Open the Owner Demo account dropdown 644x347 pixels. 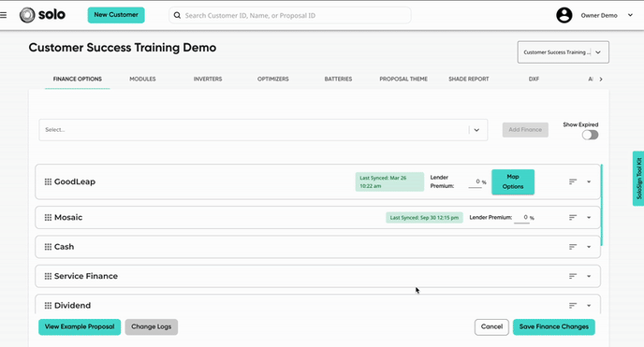tap(630, 15)
